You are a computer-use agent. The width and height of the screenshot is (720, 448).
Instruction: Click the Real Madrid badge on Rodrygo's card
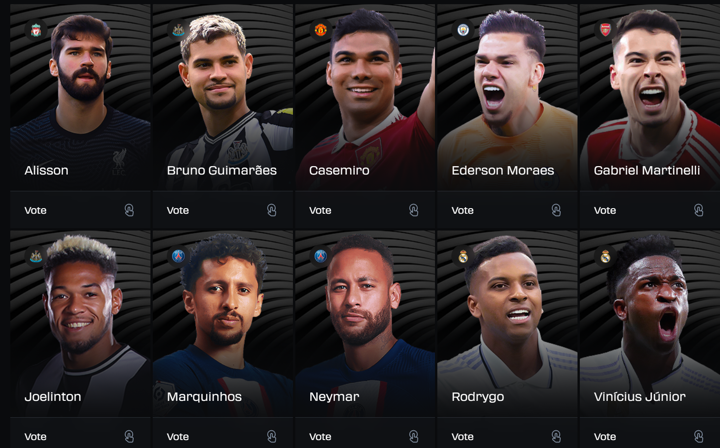tap(463, 256)
